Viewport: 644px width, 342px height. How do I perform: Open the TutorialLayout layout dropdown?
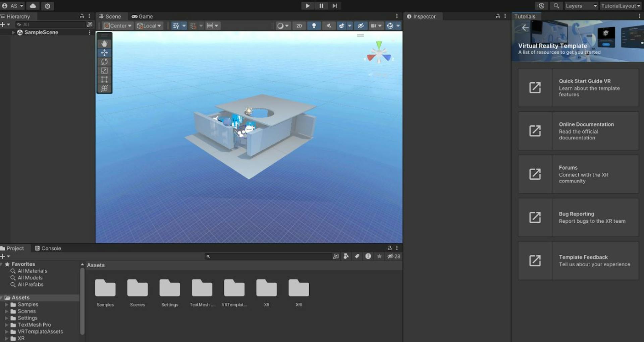click(621, 6)
